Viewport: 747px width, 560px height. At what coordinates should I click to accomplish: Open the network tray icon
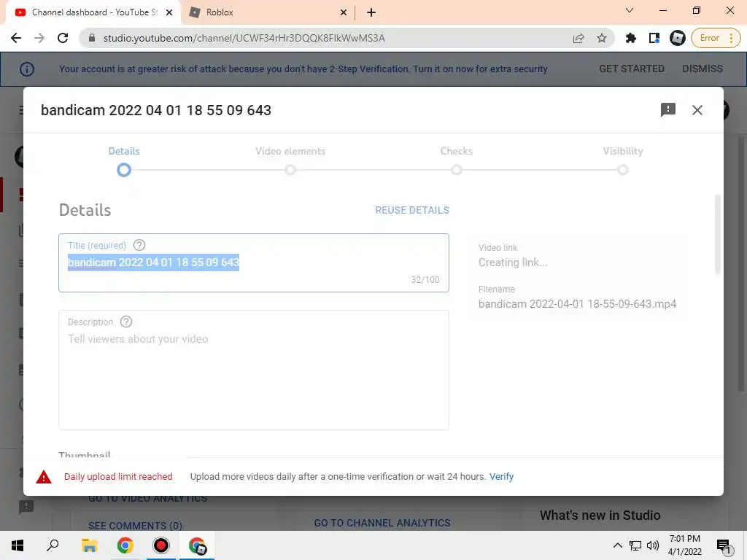pyautogui.click(x=635, y=545)
